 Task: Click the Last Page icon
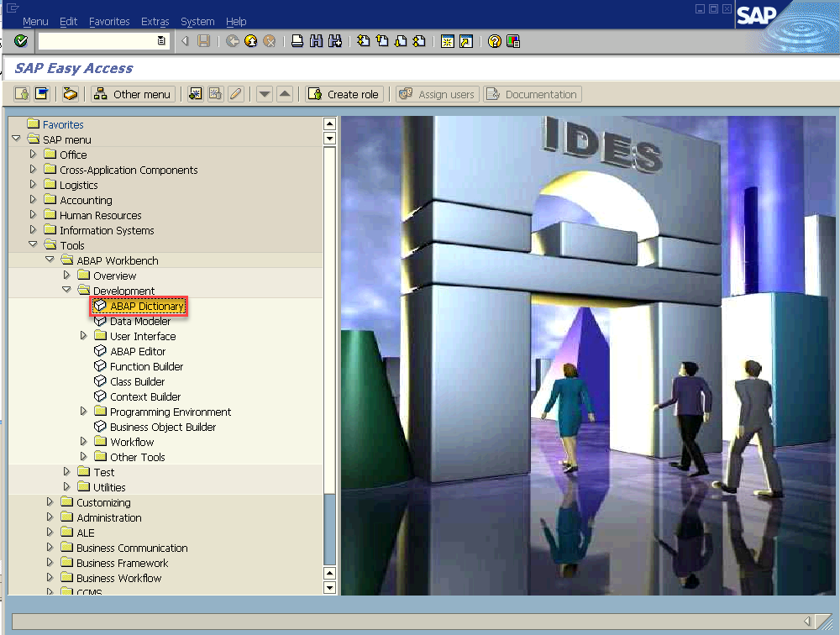[x=419, y=40]
